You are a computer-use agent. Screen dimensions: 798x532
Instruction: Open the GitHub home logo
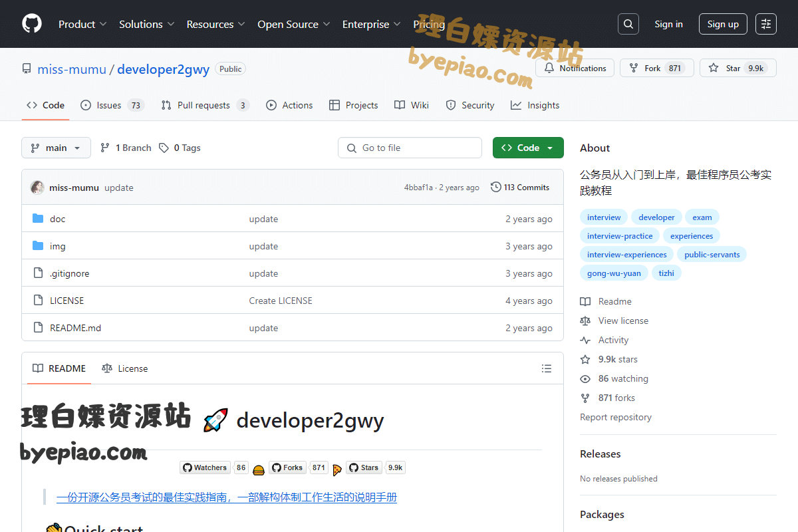click(32, 24)
